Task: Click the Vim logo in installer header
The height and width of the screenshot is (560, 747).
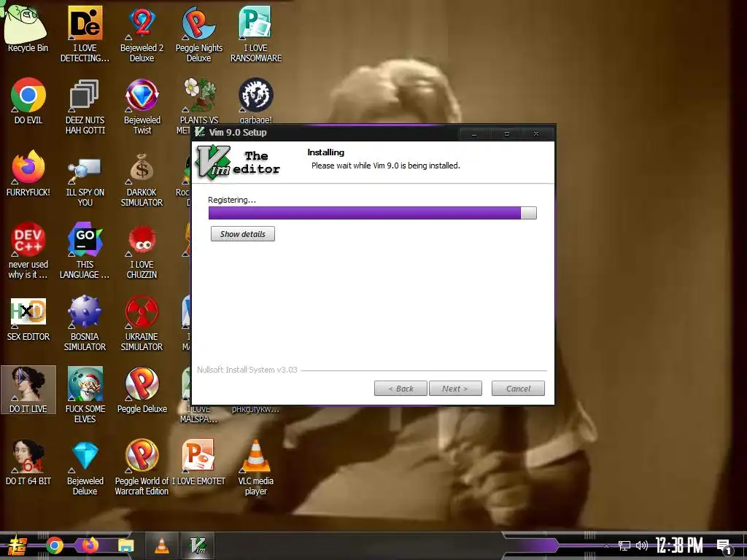Action: point(214,163)
